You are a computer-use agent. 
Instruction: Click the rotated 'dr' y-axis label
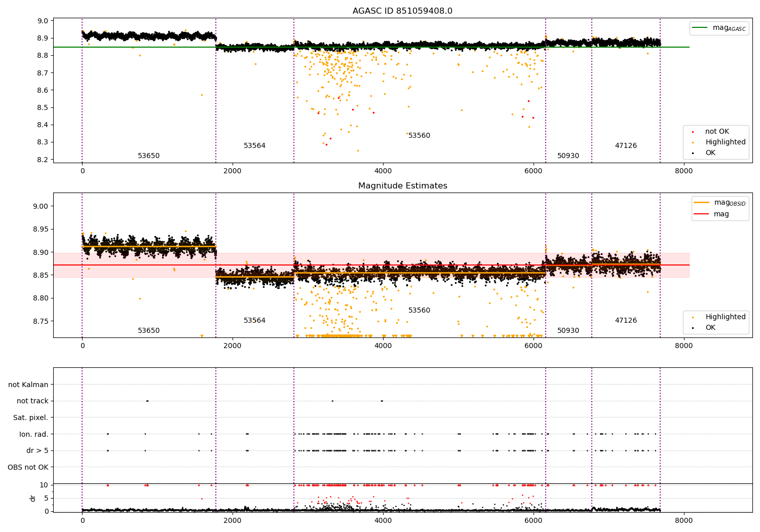point(33,498)
